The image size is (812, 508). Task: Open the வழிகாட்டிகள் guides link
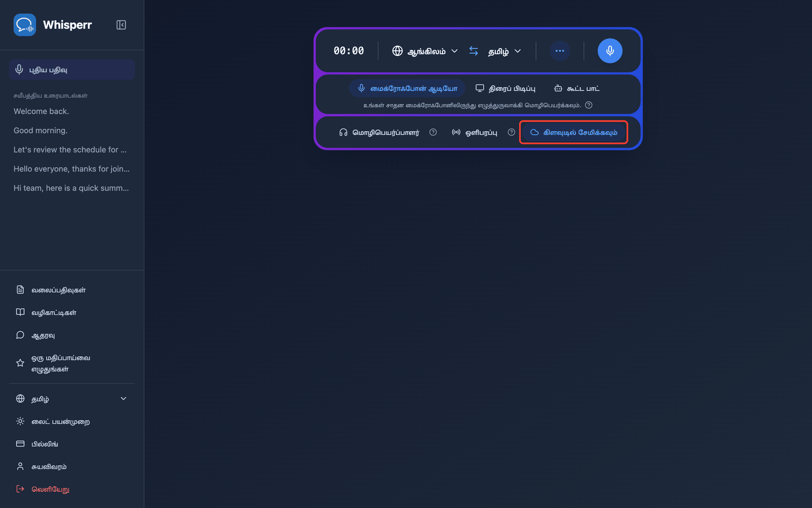click(72, 312)
